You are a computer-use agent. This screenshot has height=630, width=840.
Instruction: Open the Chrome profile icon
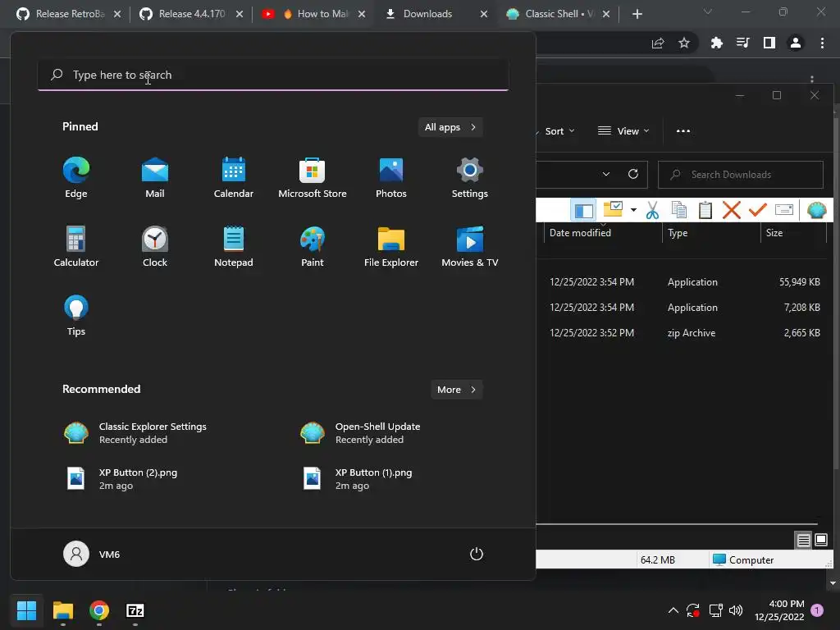coord(796,43)
